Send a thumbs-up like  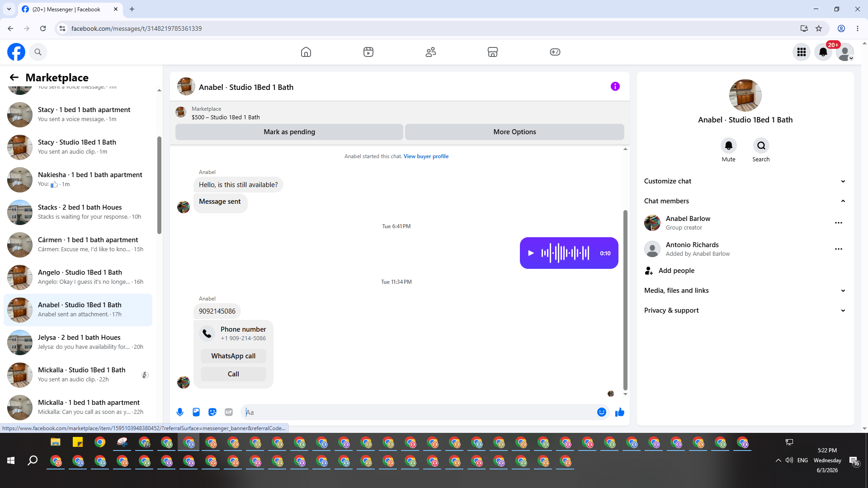coord(620,412)
